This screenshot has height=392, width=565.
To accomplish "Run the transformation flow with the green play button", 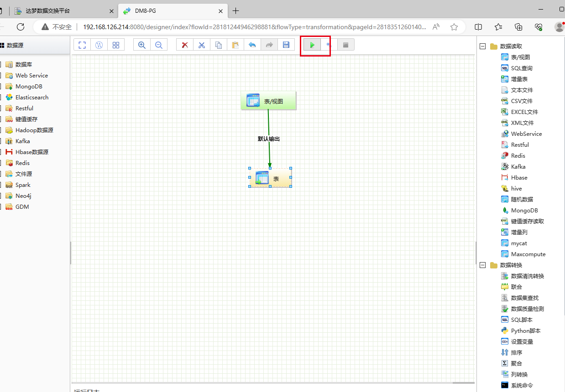I will coord(312,44).
